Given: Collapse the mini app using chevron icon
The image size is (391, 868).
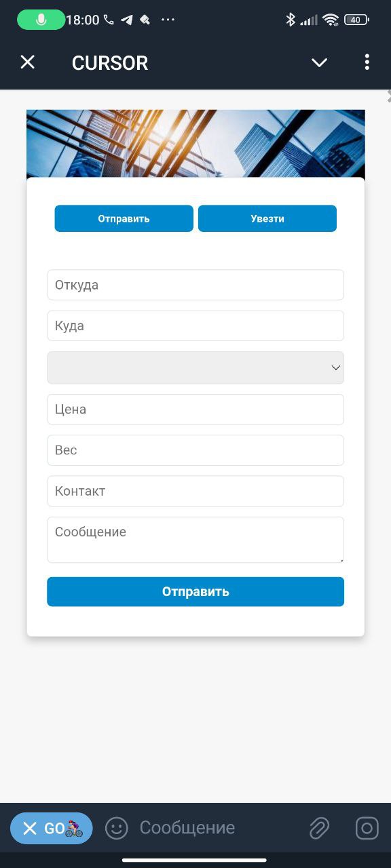Looking at the screenshot, I should [x=319, y=62].
